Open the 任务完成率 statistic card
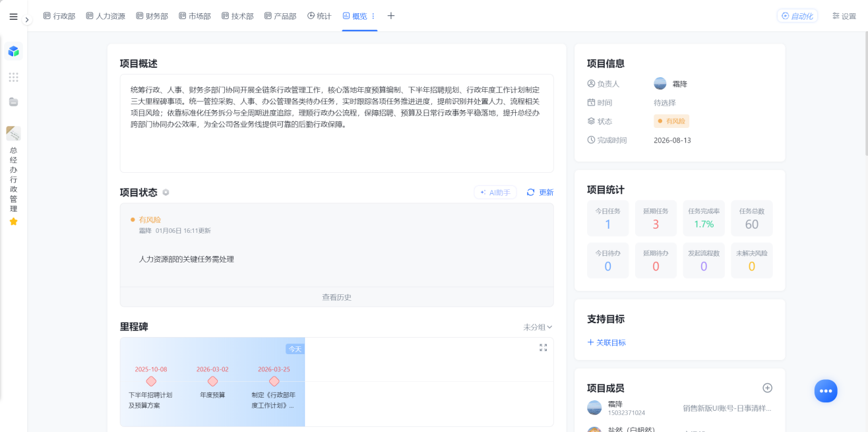This screenshot has height=432, width=868. (x=704, y=218)
